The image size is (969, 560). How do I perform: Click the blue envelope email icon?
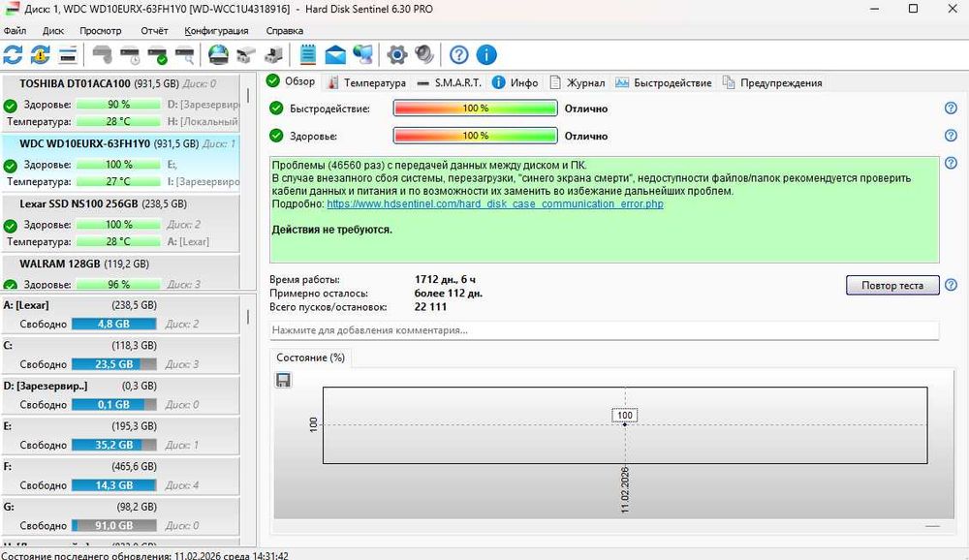click(x=335, y=55)
